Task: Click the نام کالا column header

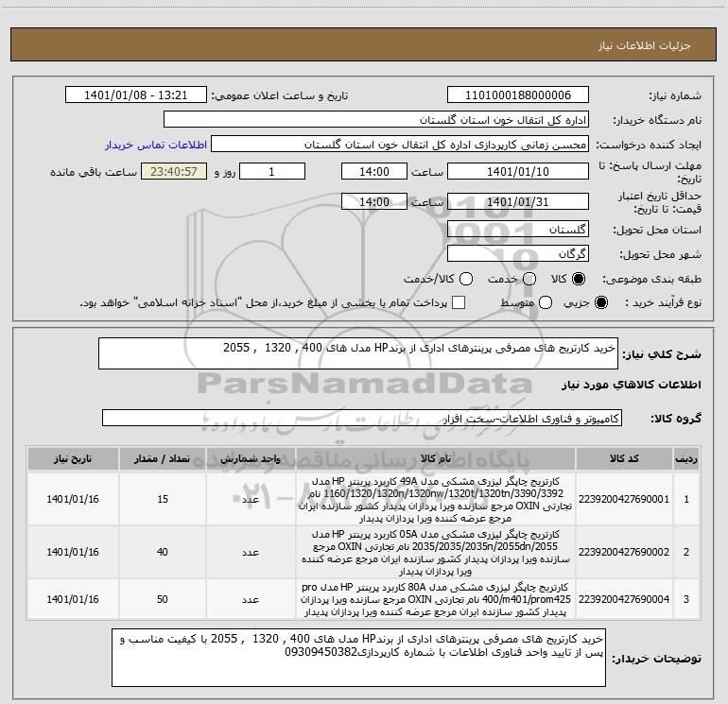Action: [436, 458]
